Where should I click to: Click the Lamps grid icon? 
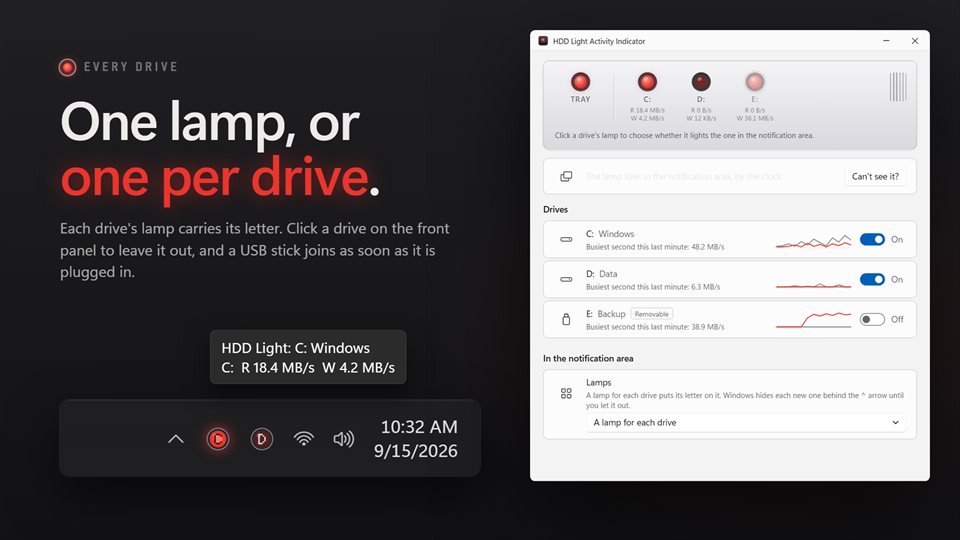(566, 393)
